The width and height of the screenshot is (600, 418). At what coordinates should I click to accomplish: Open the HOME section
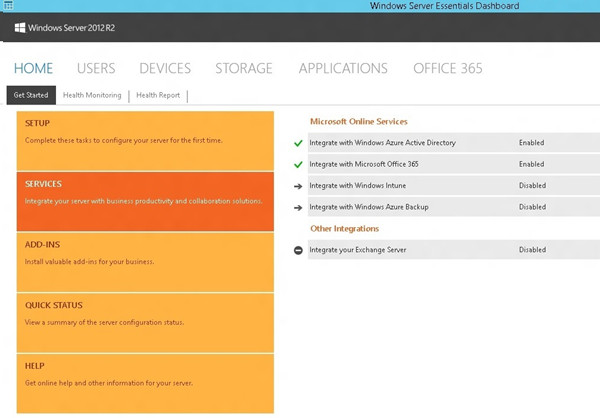click(33, 69)
